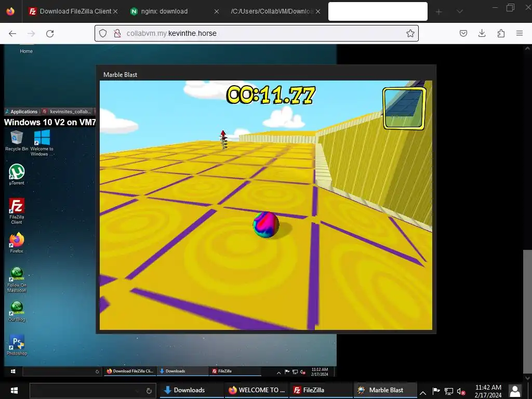Click the Marble Blast window title bar
Image resolution: width=532 pixels, height=399 pixels.
(x=266, y=74)
